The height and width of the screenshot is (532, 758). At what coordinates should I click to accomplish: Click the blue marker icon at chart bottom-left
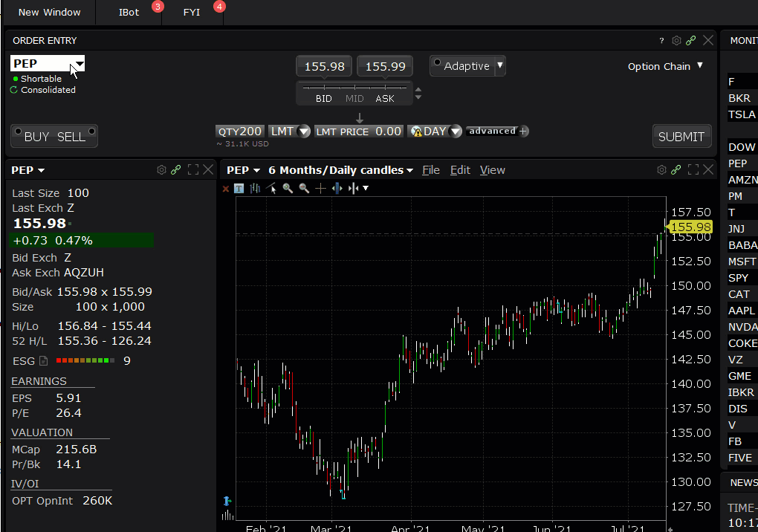(227, 501)
